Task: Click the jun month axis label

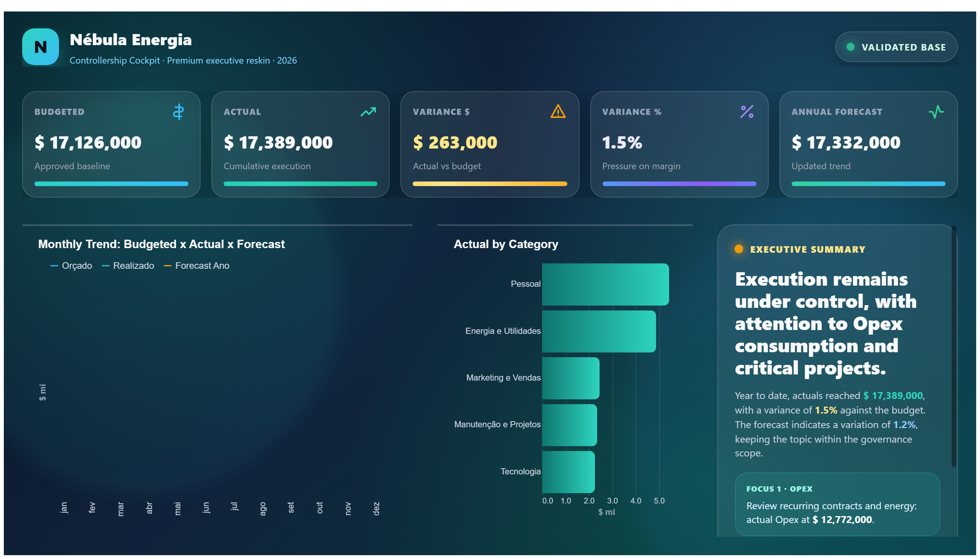Action: [x=206, y=508]
